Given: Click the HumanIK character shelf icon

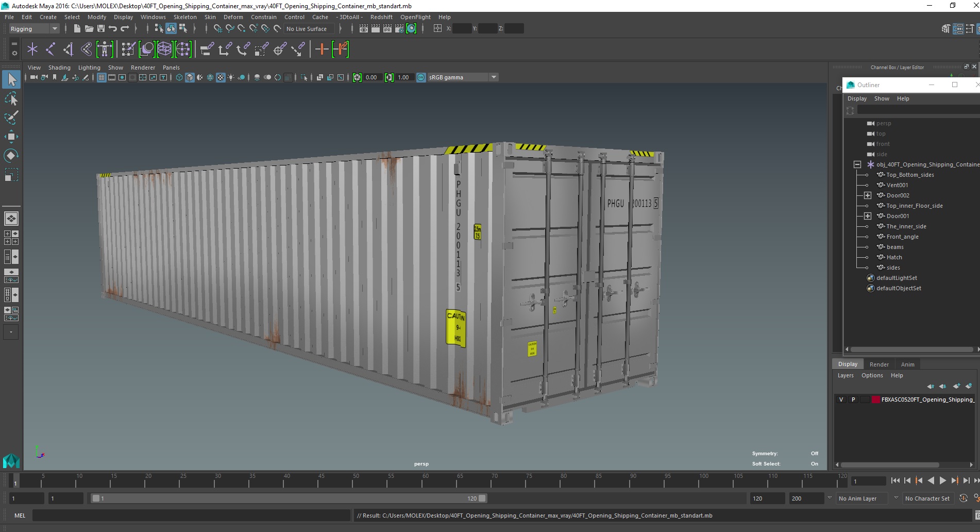Looking at the screenshot, I should 105,49.
